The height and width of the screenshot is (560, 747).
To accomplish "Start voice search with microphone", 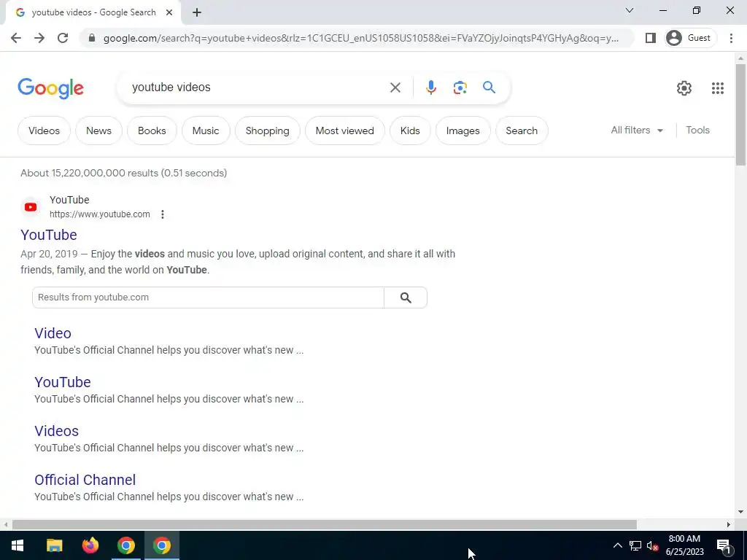I will click(430, 87).
